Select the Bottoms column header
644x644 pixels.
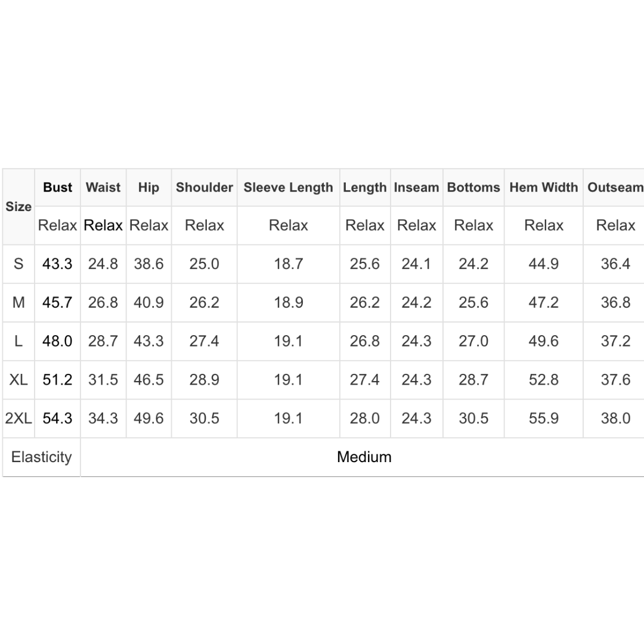[473, 187]
